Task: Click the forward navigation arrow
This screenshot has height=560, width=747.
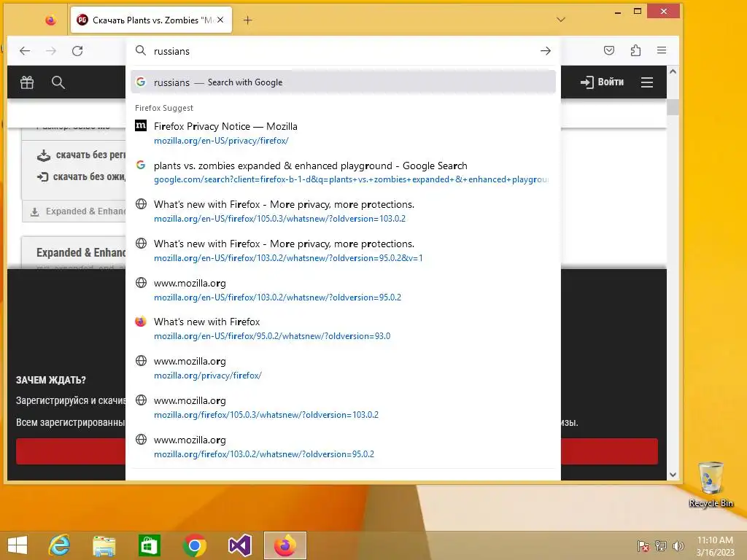Action: [51, 51]
